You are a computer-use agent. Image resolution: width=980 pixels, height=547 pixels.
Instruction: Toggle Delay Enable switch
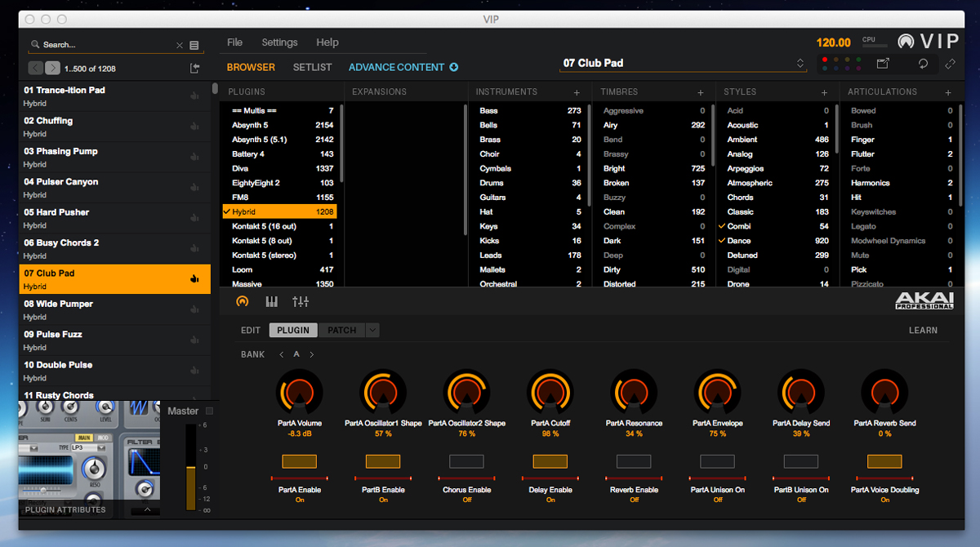pyautogui.click(x=550, y=461)
